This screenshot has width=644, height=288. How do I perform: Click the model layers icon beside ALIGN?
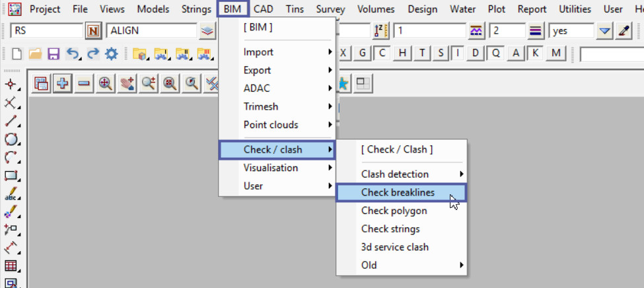[208, 31]
